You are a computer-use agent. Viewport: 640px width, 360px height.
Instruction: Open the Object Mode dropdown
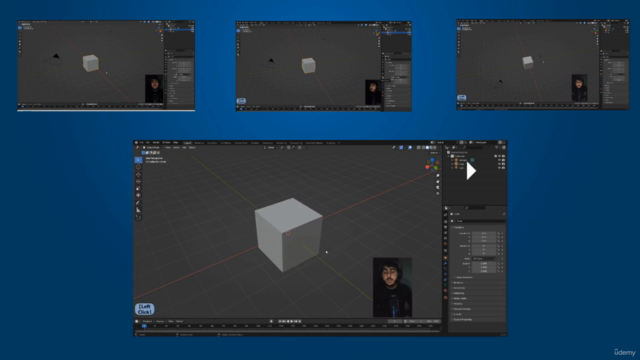point(152,147)
